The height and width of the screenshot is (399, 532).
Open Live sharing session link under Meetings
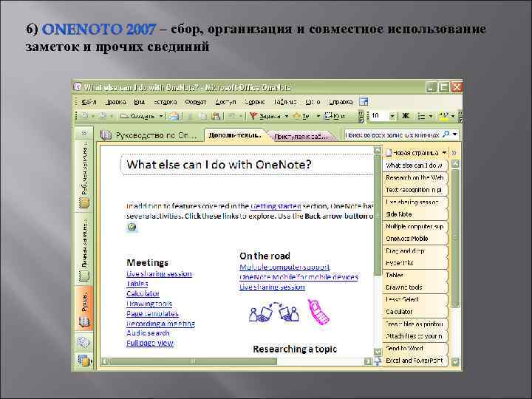[x=159, y=273]
